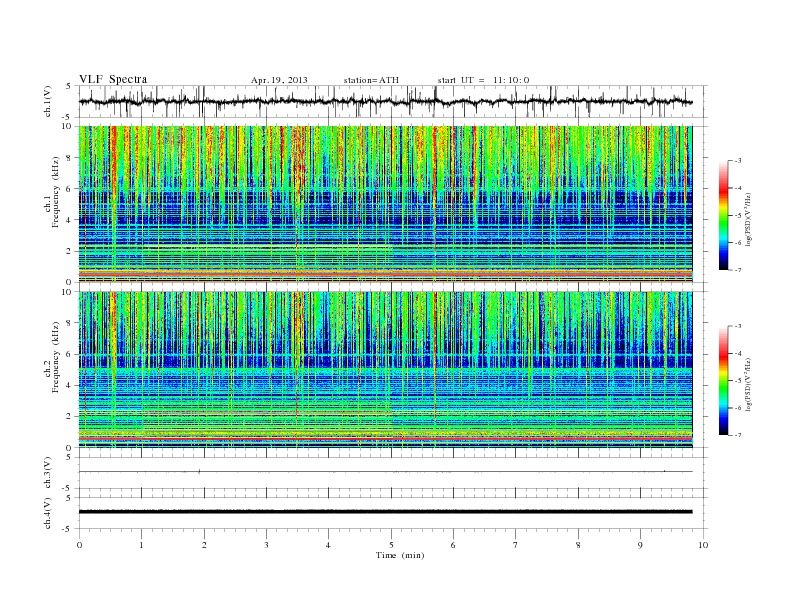
Task: Click the time axis tick label '10'
Action: (703, 545)
